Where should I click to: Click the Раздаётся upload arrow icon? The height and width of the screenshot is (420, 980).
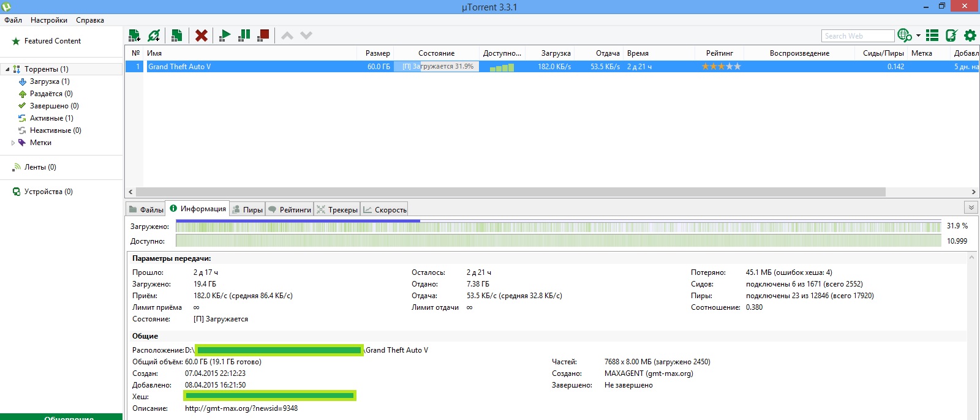23,94
